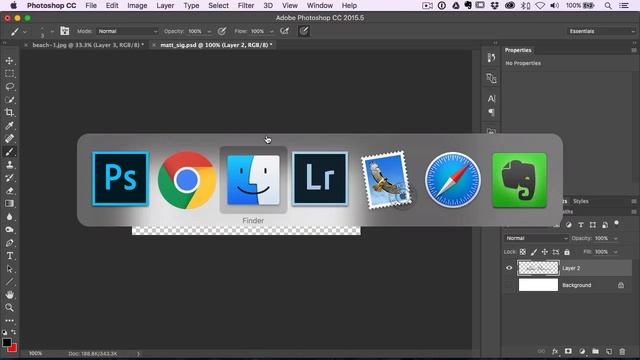
Task: Select the Pen tool
Action: (x=9, y=243)
